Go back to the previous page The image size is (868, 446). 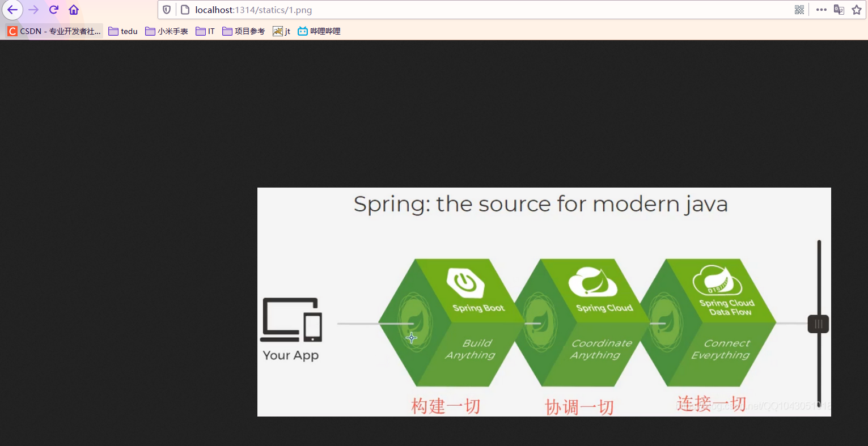click(12, 10)
